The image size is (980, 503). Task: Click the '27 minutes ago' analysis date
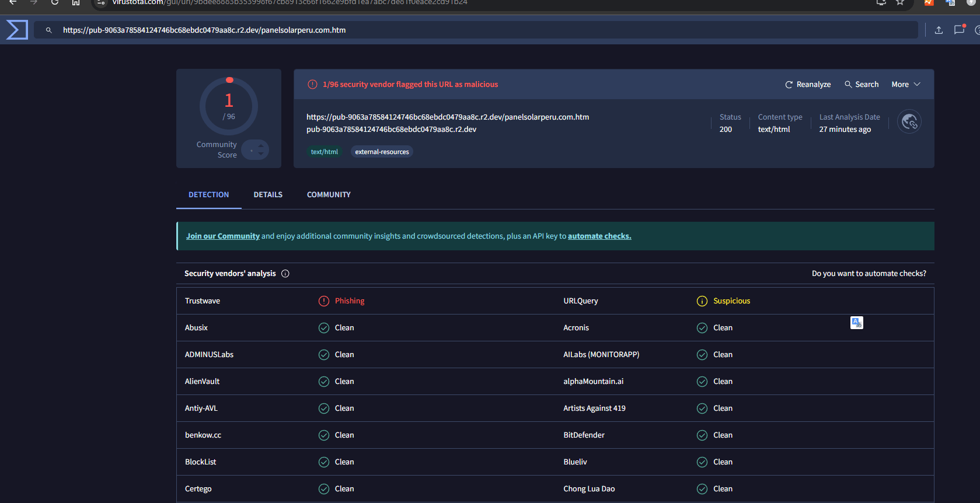click(x=845, y=130)
